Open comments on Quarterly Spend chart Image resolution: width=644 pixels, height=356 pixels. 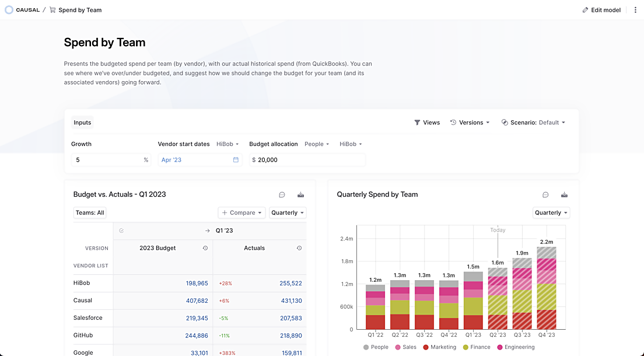pos(545,195)
